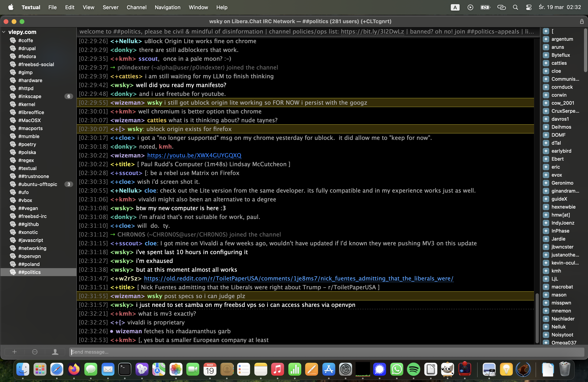Open the Server menu
The width and height of the screenshot is (588, 382).
[110, 7]
